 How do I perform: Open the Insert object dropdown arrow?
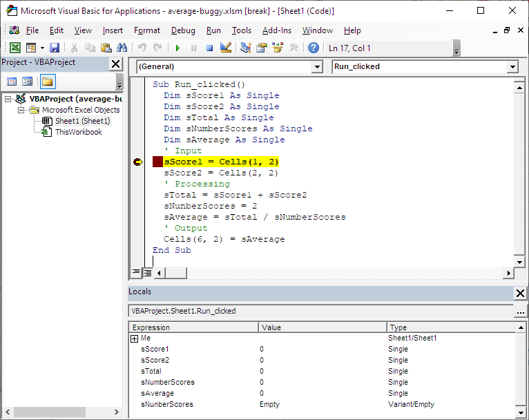(x=43, y=48)
